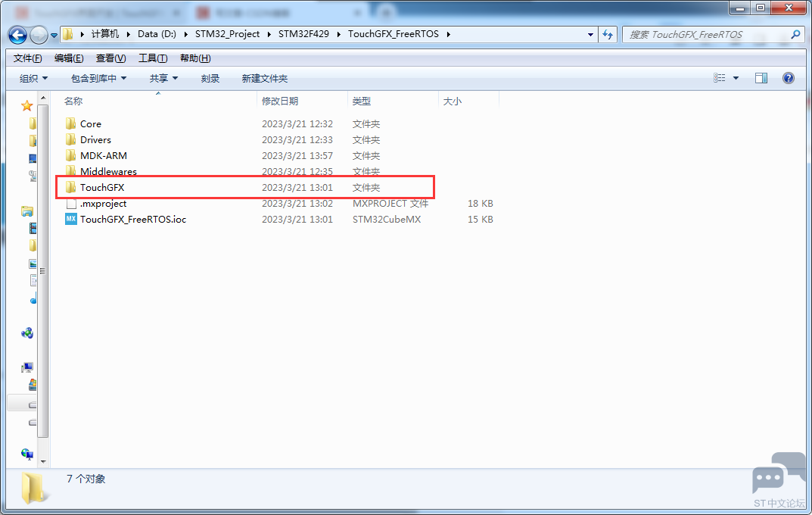Click navigation pane scrollbar up arrow
This screenshot has width=812, height=515.
click(x=43, y=98)
